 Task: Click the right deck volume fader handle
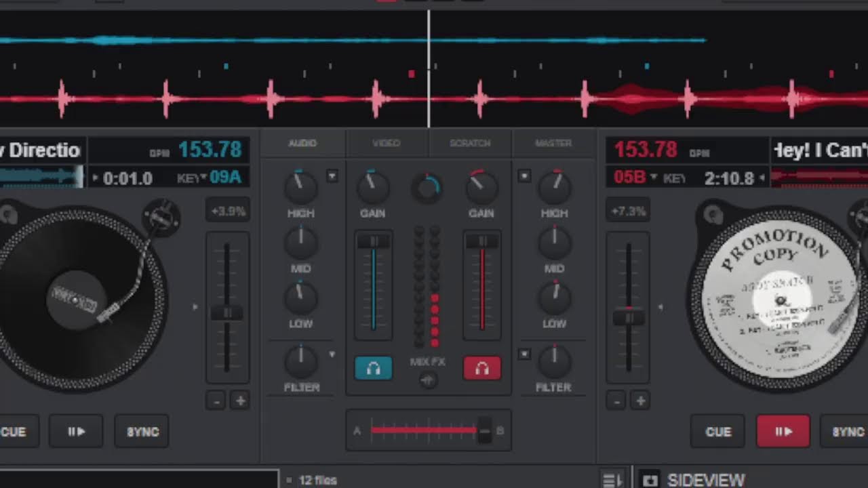tap(482, 241)
